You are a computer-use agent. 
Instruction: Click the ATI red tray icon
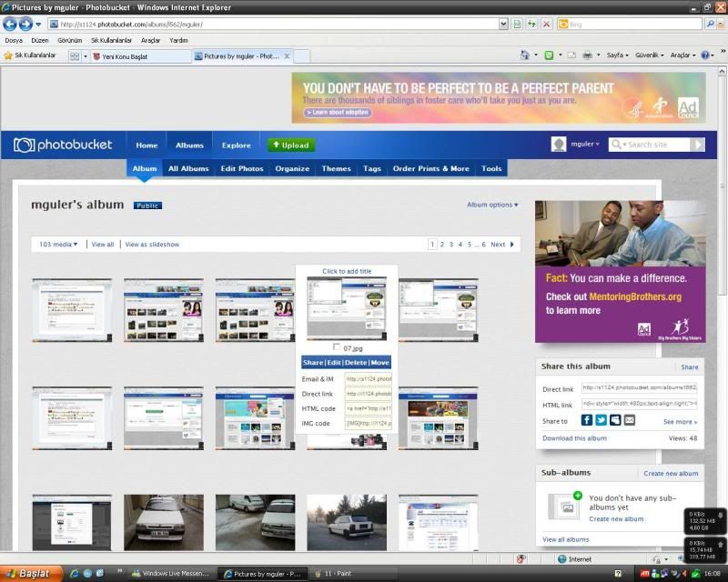(644, 574)
